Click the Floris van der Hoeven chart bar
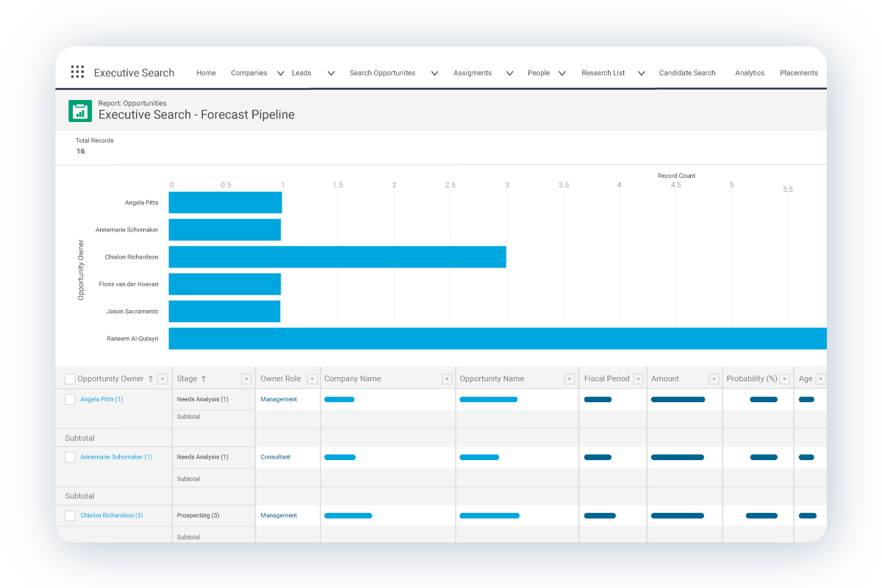The height and width of the screenshot is (588, 882). [x=225, y=284]
